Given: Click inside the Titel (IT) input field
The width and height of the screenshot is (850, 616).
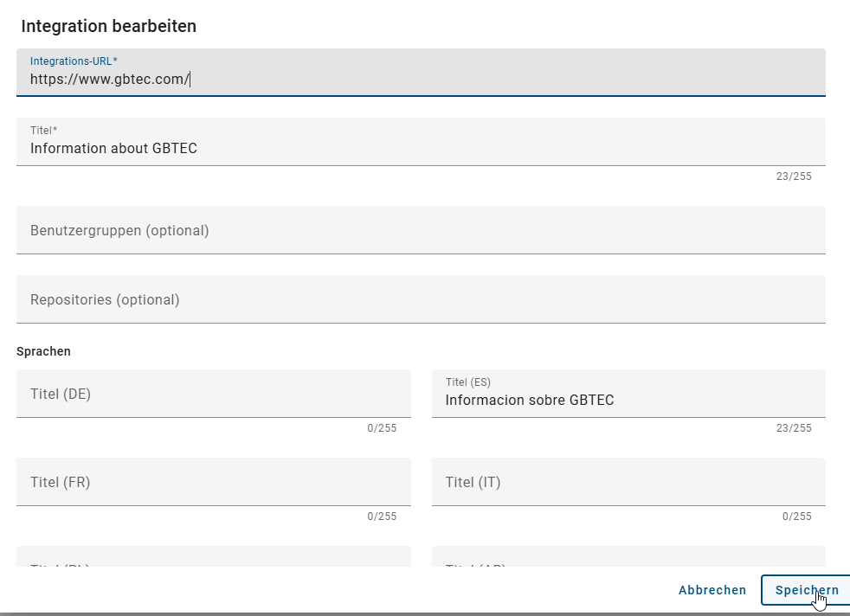Looking at the screenshot, I should coord(628,482).
